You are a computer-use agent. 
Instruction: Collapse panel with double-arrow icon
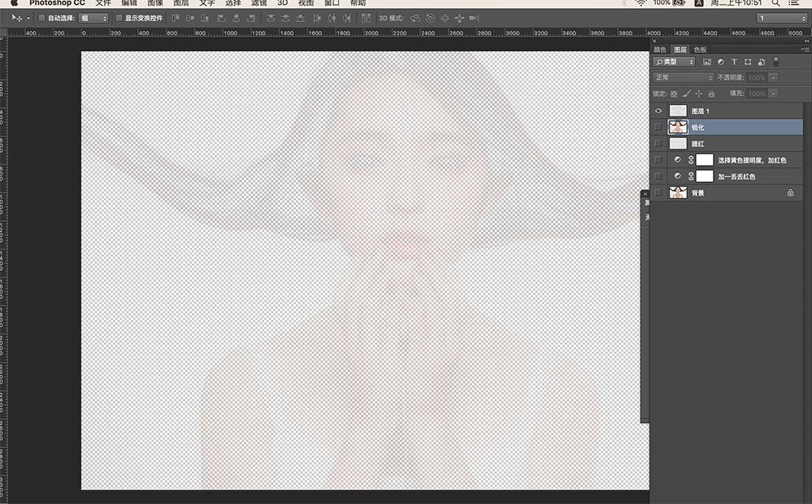click(x=806, y=41)
